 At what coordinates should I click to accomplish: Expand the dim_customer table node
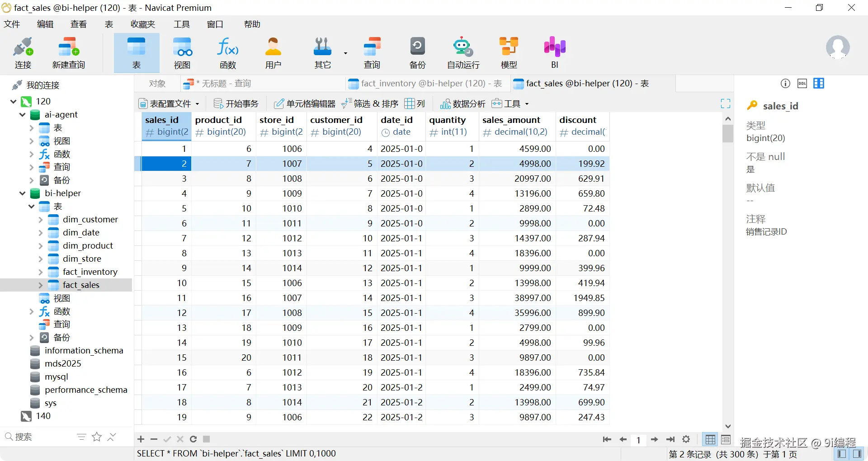(x=40, y=220)
